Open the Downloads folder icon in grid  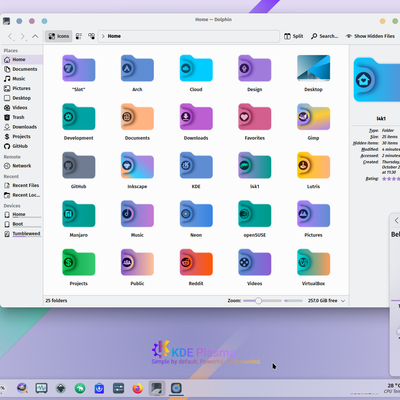click(x=196, y=117)
